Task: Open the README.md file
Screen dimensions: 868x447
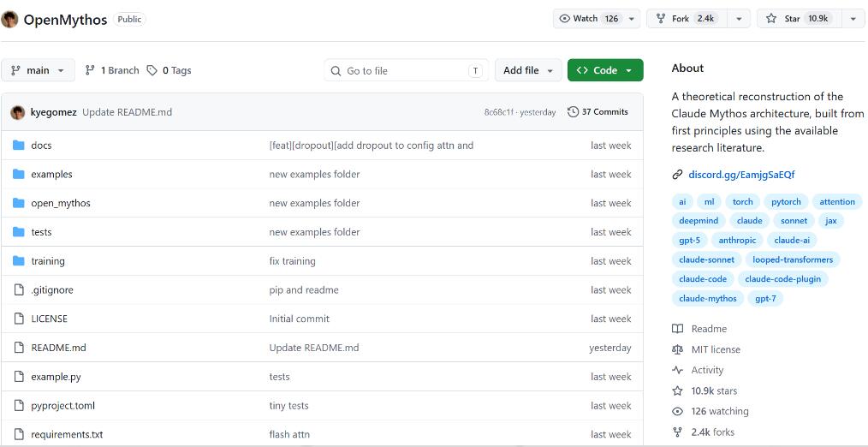Action: [59, 348]
